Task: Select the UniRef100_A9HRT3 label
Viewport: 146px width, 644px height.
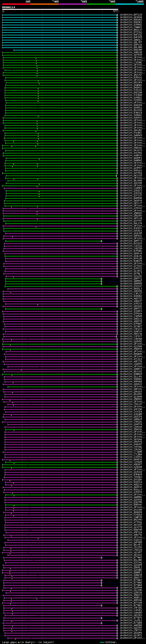Action: [131, 369]
